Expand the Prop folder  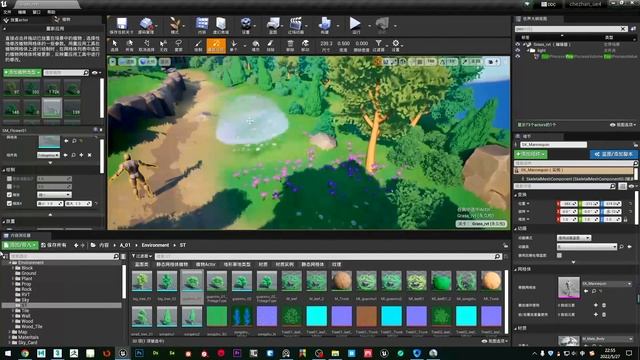pyautogui.click(x=13, y=284)
